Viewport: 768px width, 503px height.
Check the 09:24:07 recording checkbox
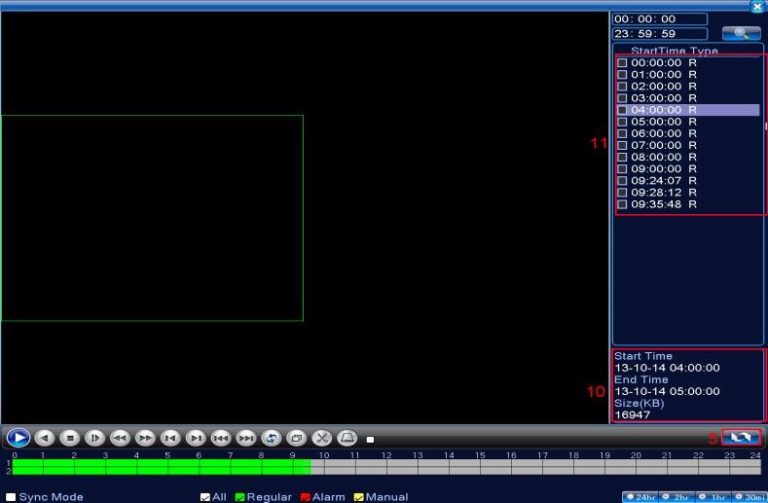click(x=622, y=181)
